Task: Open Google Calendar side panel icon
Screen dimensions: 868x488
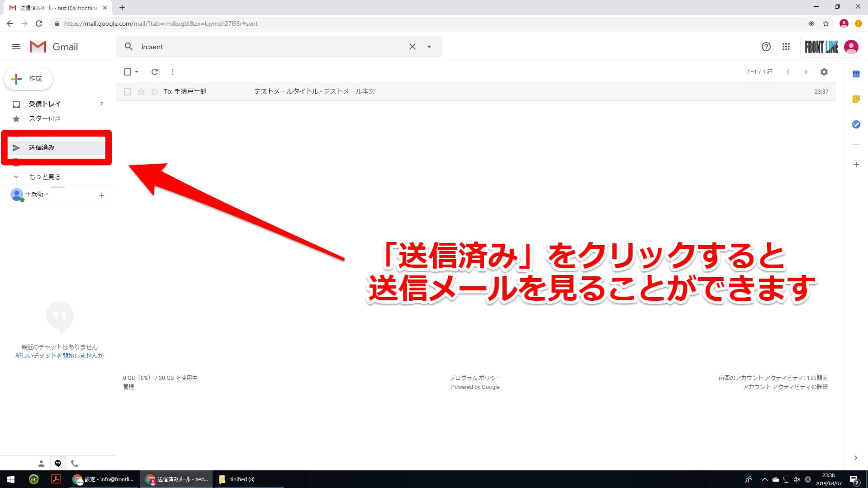Action: click(856, 74)
